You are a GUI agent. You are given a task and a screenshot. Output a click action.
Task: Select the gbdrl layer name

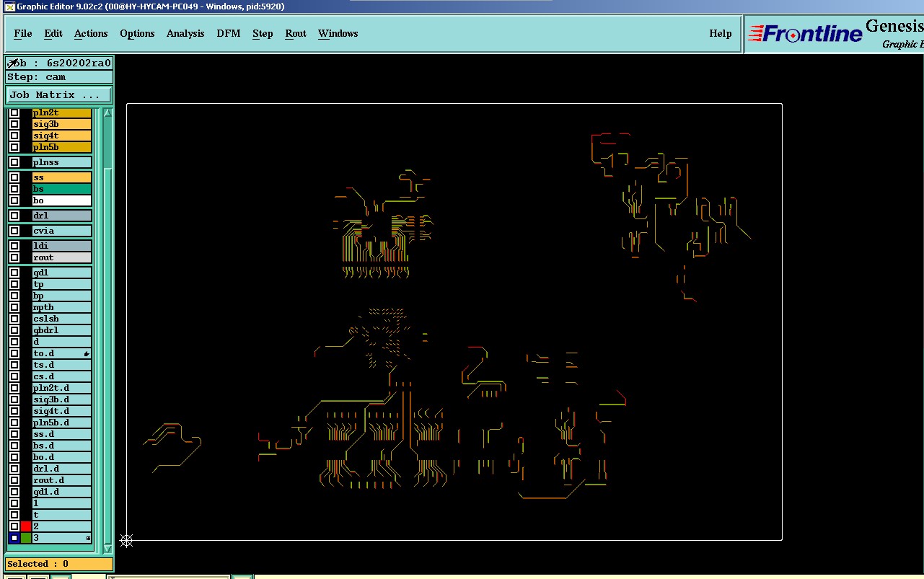pos(62,330)
